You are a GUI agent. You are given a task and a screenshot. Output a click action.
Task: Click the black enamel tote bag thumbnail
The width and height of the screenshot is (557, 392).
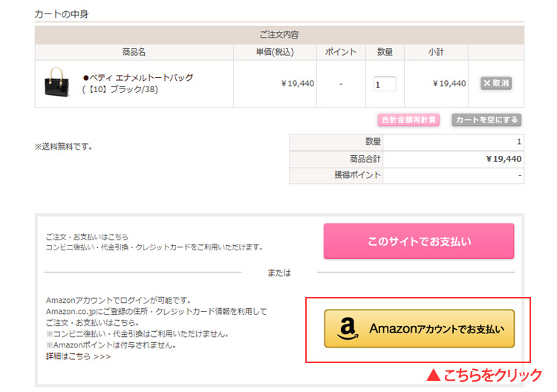(x=57, y=82)
